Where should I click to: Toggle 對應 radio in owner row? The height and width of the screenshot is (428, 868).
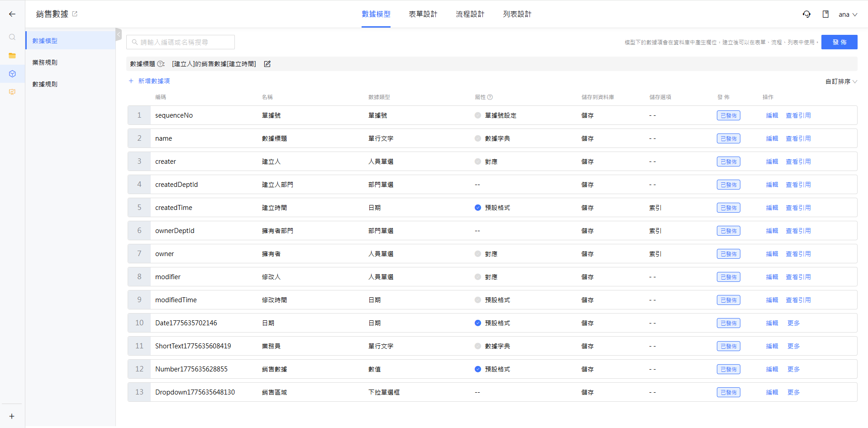pyautogui.click(x=478, y=254)
